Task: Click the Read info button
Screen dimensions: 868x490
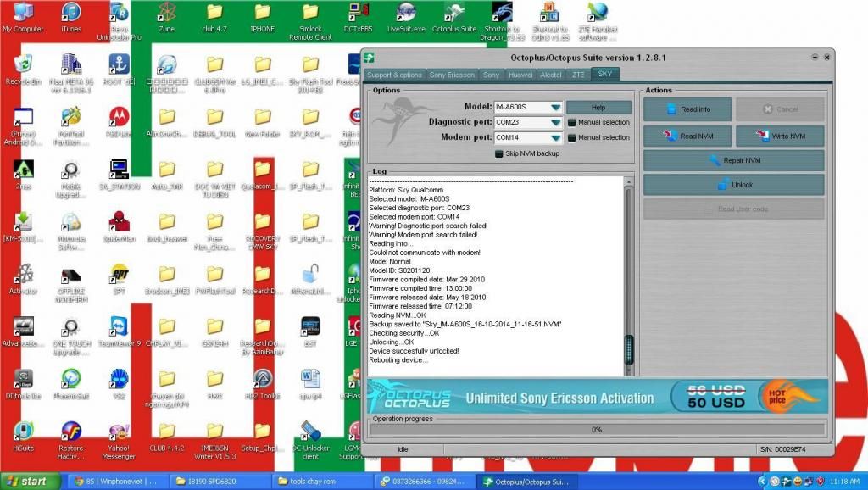Action: [x=687, y=109]
